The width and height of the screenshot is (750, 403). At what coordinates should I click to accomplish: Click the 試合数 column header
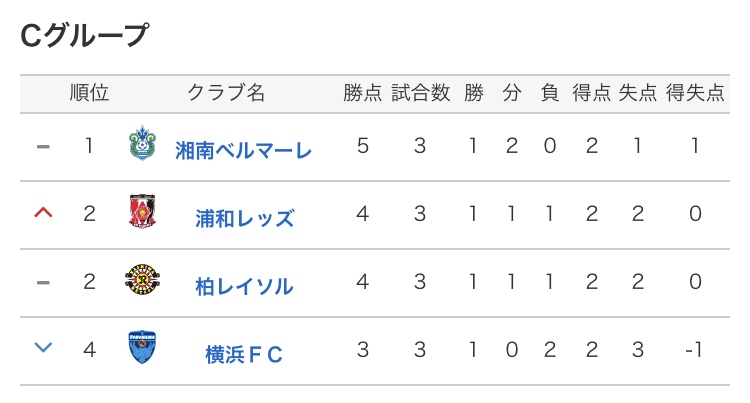419,94
